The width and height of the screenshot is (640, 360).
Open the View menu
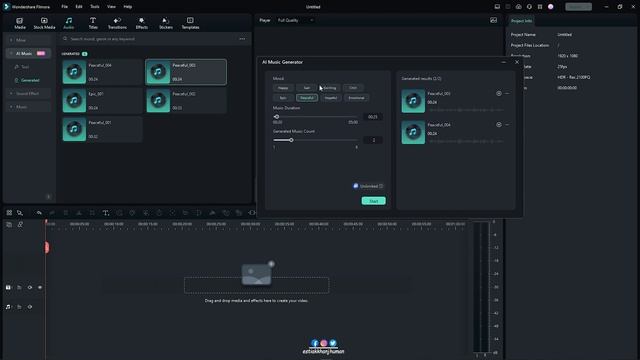pos(111,7)
